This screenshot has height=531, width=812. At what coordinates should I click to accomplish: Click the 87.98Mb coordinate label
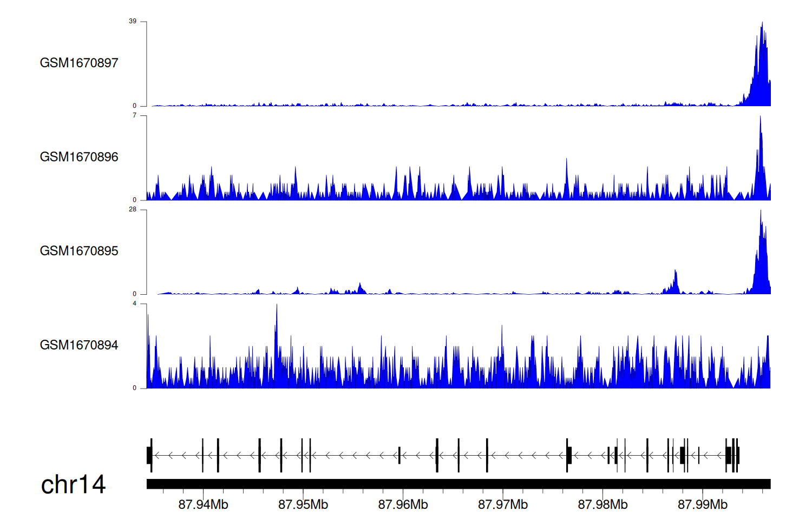click(x=603, y=505)
